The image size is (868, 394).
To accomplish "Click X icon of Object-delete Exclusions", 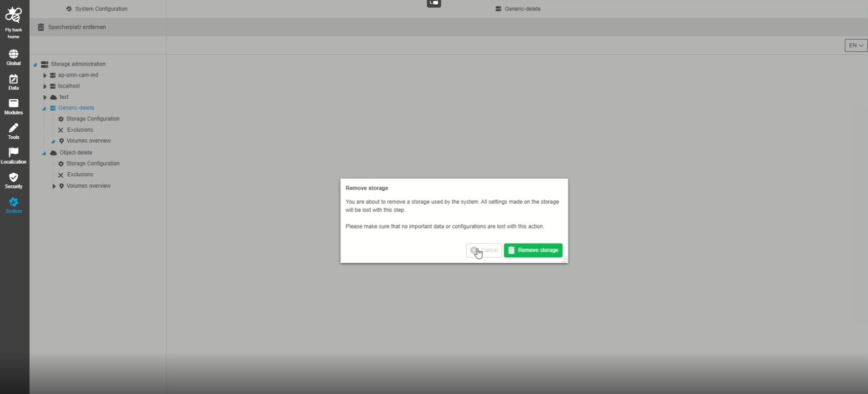I will coord(61,175).
